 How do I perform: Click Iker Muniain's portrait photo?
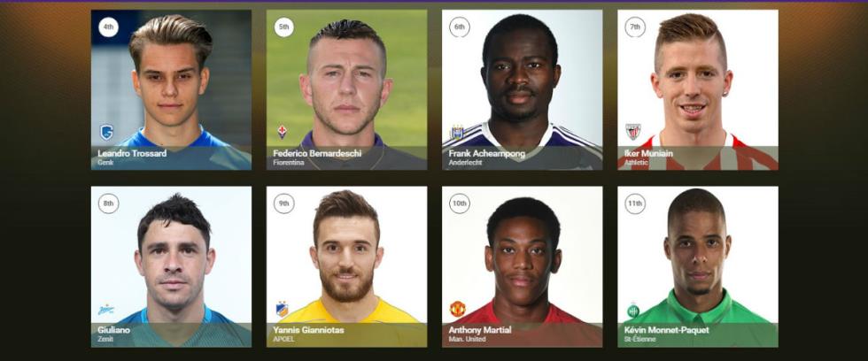pyautogui.click(x=698, y=89)
